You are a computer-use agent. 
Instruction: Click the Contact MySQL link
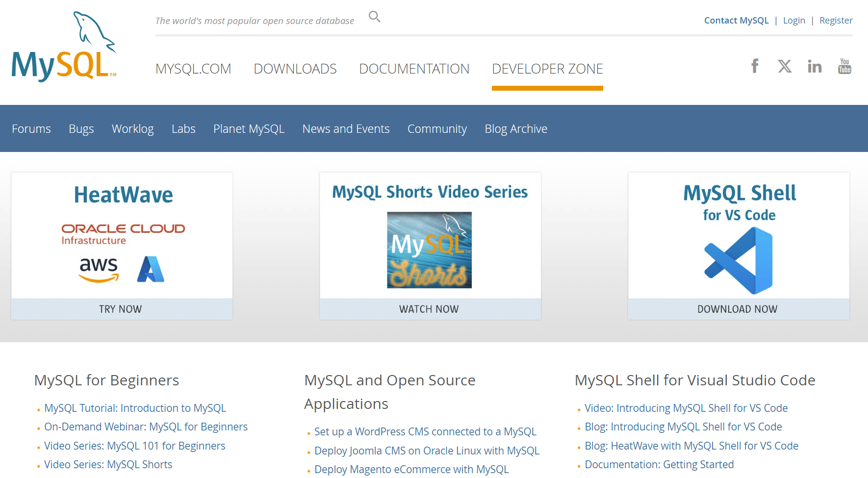pyautogui.click(x=737, y=20)
